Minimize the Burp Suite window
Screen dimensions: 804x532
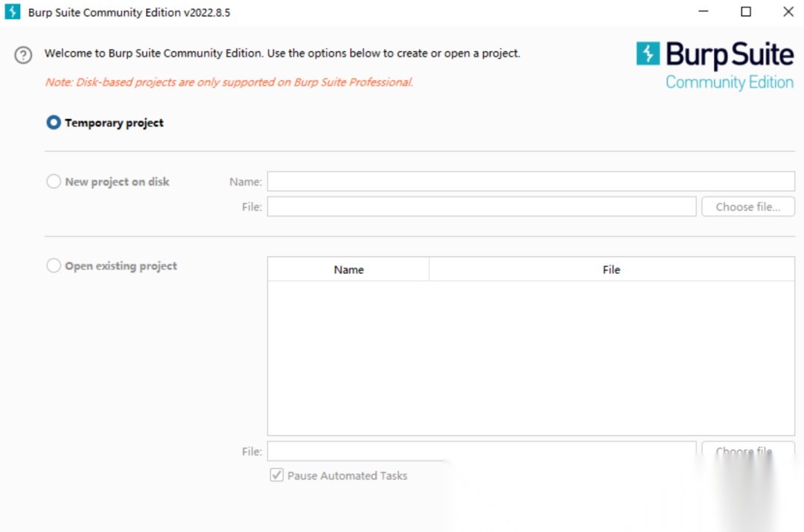tap(703, 11)
